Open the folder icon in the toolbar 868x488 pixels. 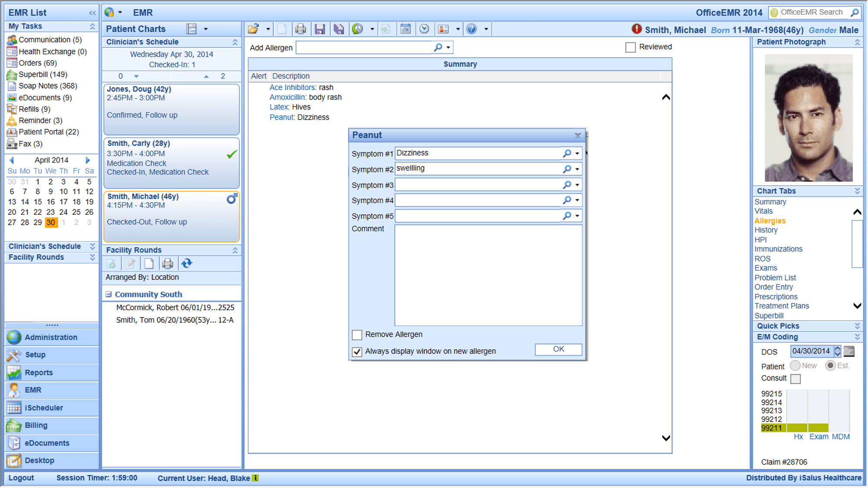tap(253, 29)
